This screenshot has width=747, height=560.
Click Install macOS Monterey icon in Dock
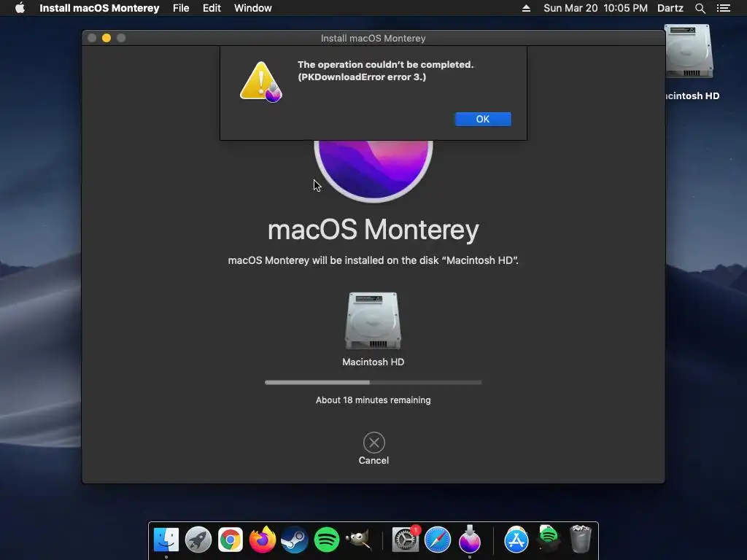point(470,540)
